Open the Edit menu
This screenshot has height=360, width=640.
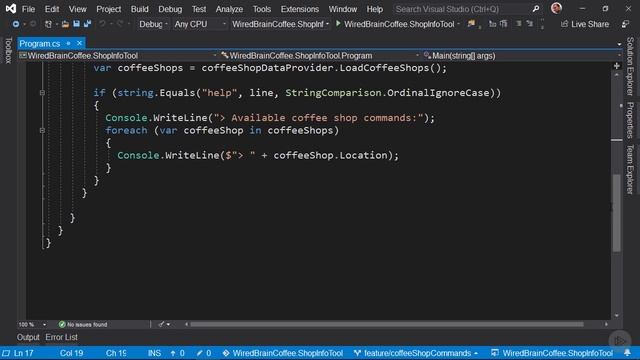(x=52, y=9)
